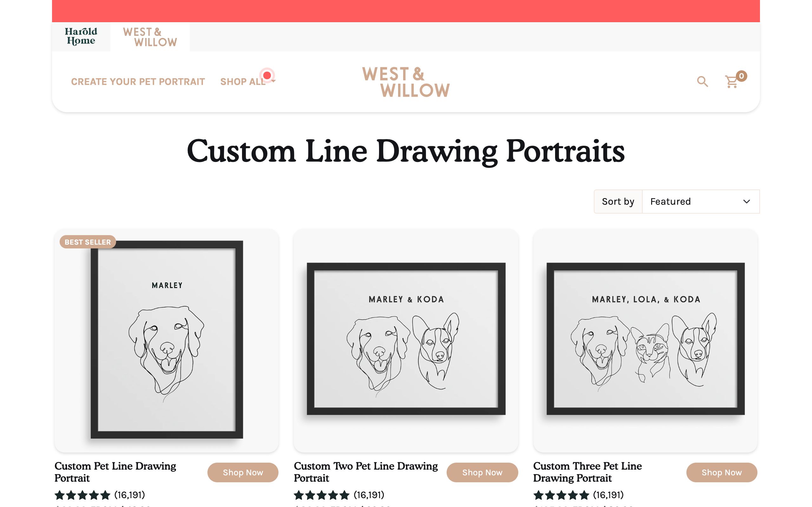Click the Best Seller badge

(88, 242)
